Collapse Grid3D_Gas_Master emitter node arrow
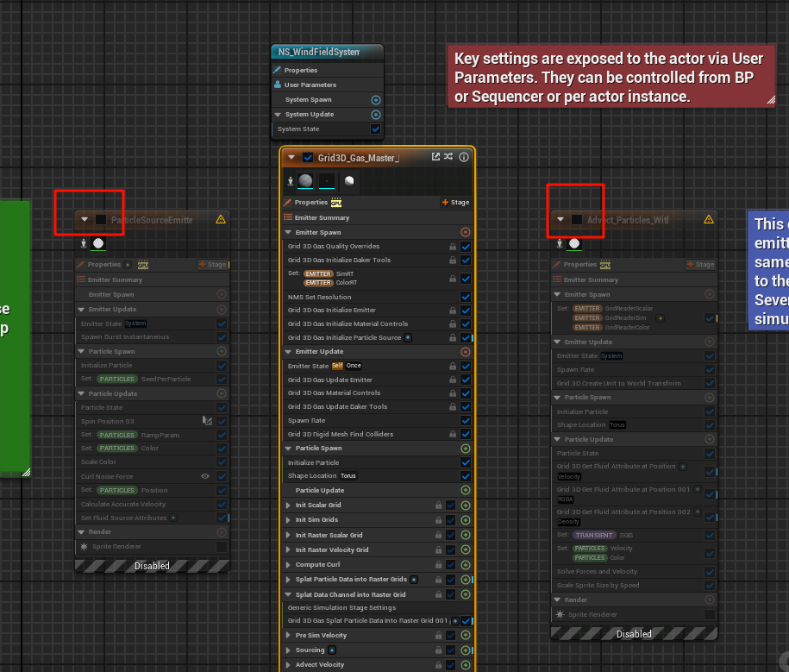789x672 pixels. coord(291,158)
